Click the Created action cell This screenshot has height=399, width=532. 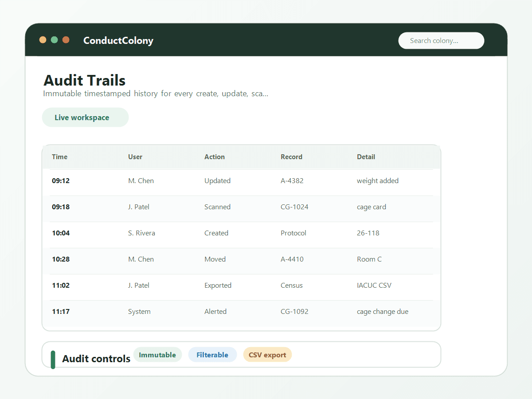pos(216,233)
